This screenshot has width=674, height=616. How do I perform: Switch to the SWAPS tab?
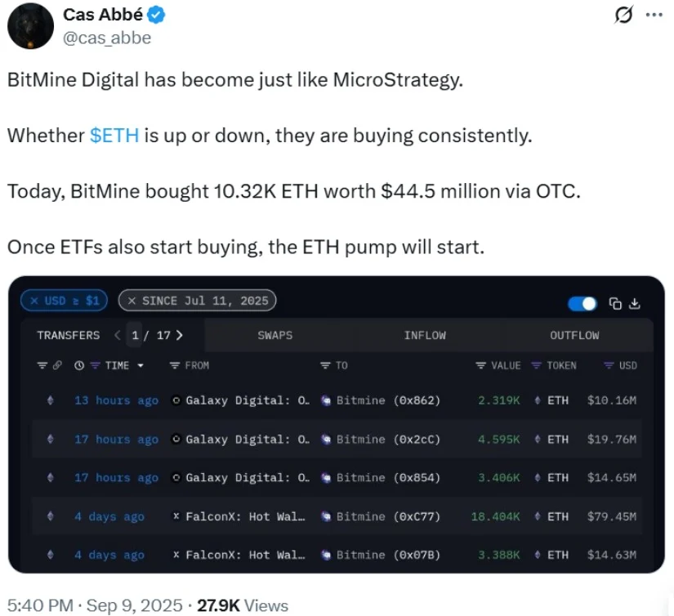pos(275,335)
